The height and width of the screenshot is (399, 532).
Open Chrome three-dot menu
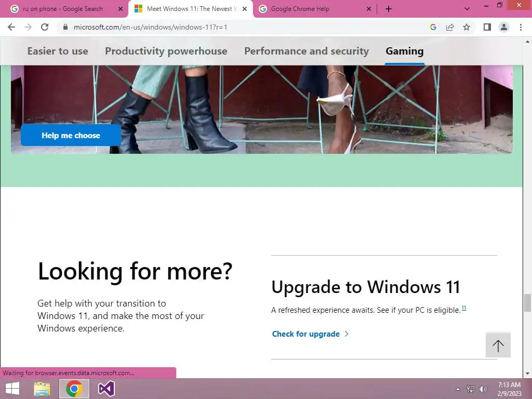[521, 27]
